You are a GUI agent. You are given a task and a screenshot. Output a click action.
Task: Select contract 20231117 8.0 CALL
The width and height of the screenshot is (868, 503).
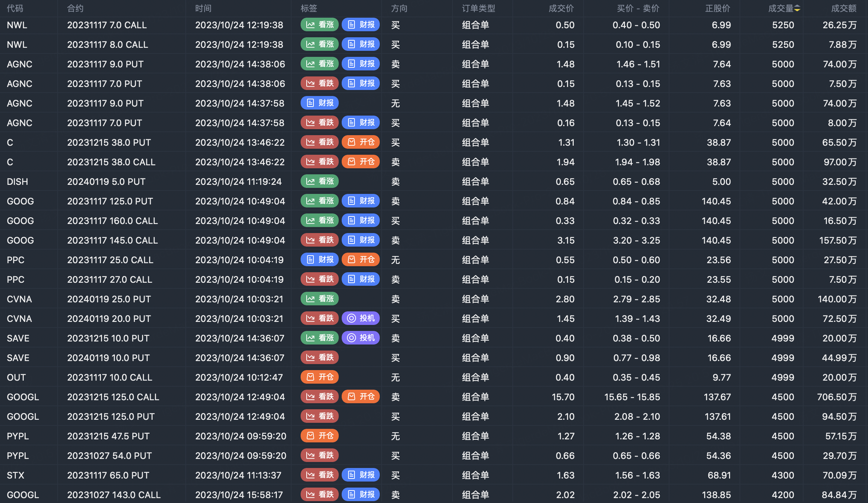(107, 45)
